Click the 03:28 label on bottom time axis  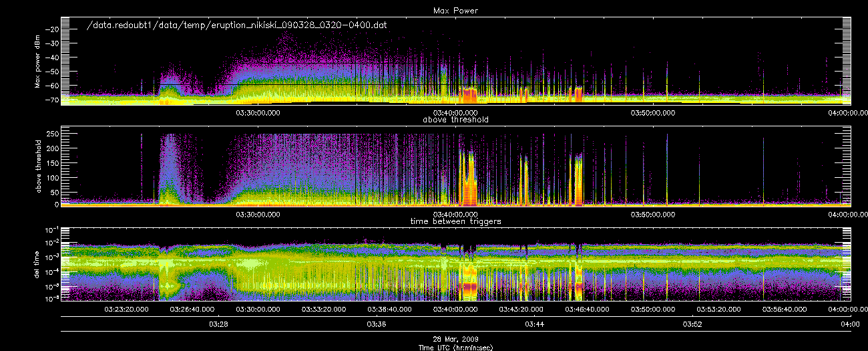click(x=218, y=324)
